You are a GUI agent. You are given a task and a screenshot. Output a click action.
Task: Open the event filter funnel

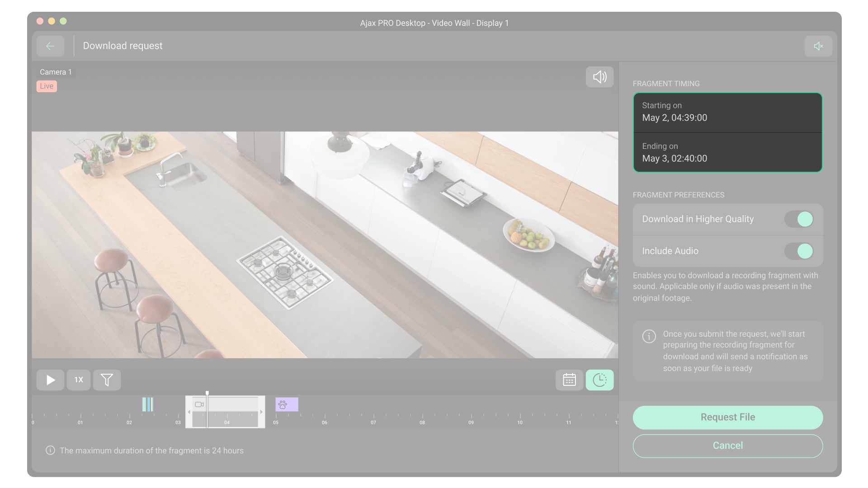click(107, 380)
